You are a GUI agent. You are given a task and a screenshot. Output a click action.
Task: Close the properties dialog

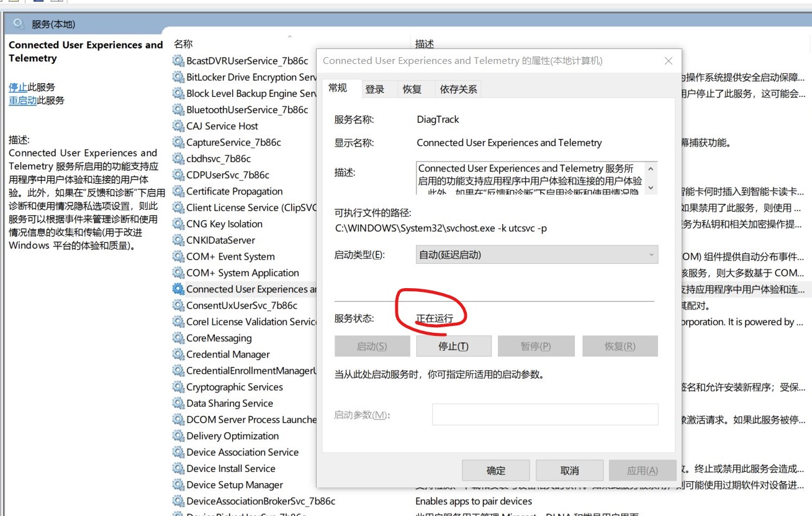(x=668, y=61)
